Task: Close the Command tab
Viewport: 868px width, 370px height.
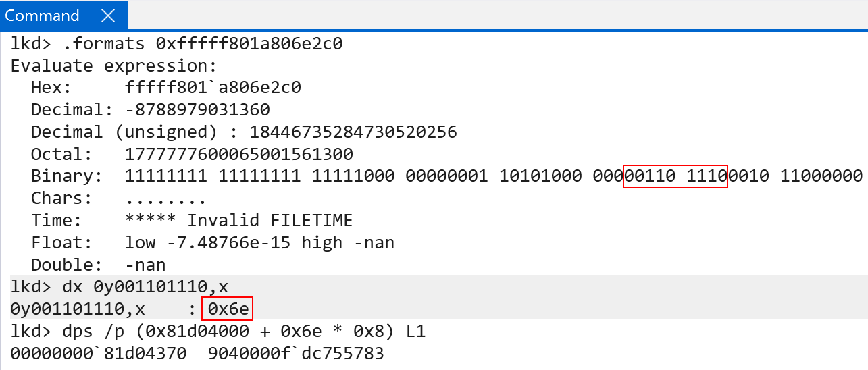Action: point(107,15)
